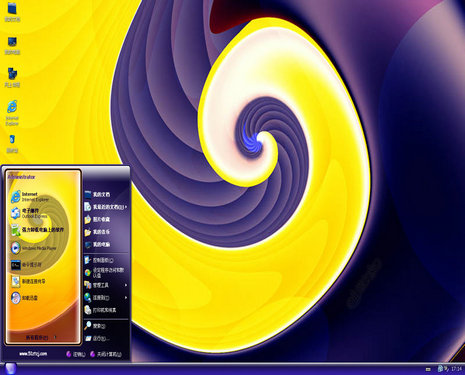This screenshot has height=375, width=465.
Task: Launch Internet Explorer from the desktop
Action: 12,112
